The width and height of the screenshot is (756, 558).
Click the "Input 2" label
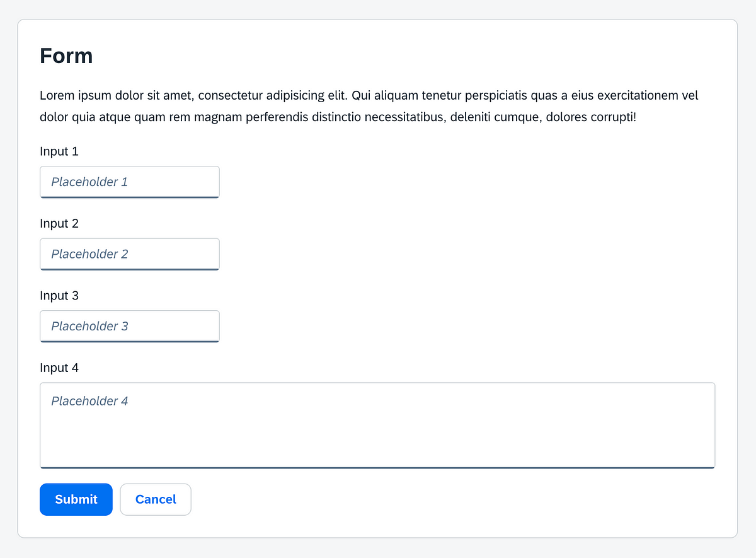click(x=59, y=223)
